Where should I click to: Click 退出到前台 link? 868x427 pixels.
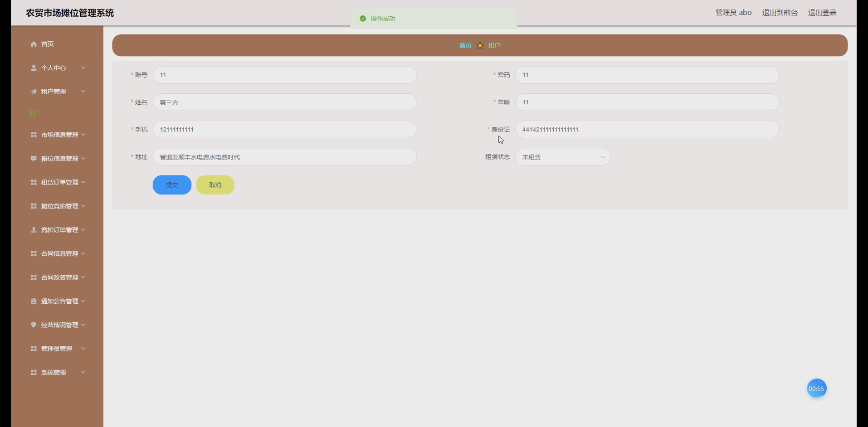tap(780, 13)
